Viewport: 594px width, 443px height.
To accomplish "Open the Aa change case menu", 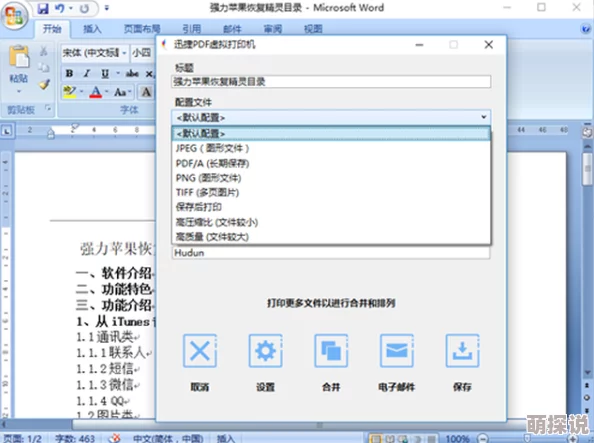I will [x=122, y=92].
